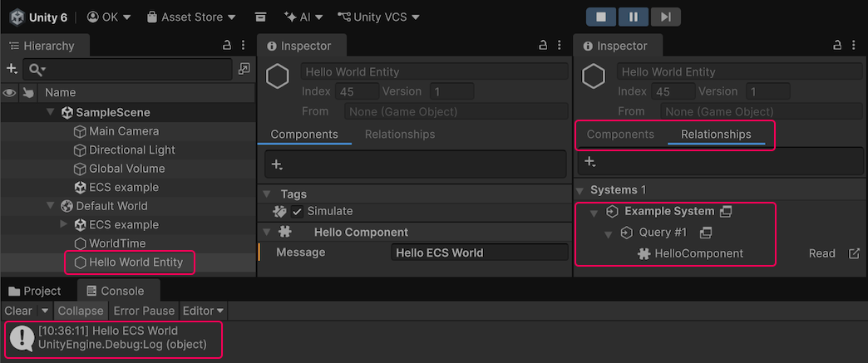The height and width of the screenshot is (363, 868).
Task: Open Hierarchy panel more options menu
Action: tap(243, 46)
